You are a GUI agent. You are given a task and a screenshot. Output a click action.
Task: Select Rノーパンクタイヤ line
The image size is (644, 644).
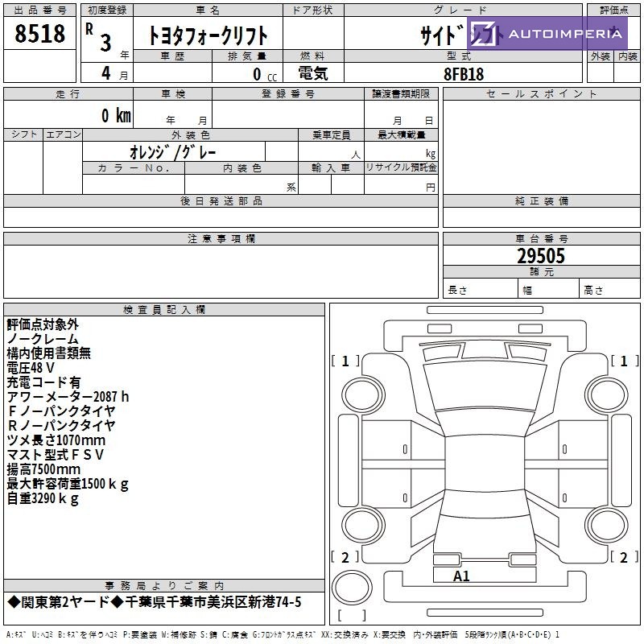click(x=62, y=426)
